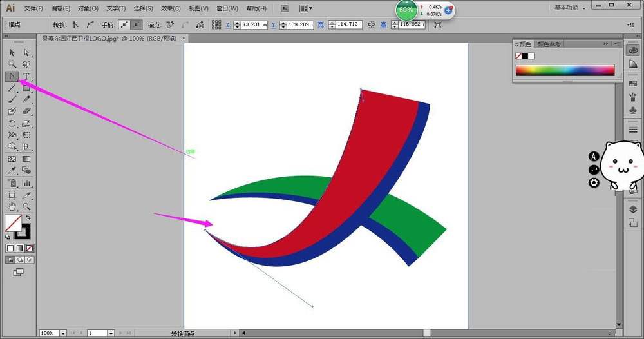Pick the Column Graph tool

click(x=26, y=183)
